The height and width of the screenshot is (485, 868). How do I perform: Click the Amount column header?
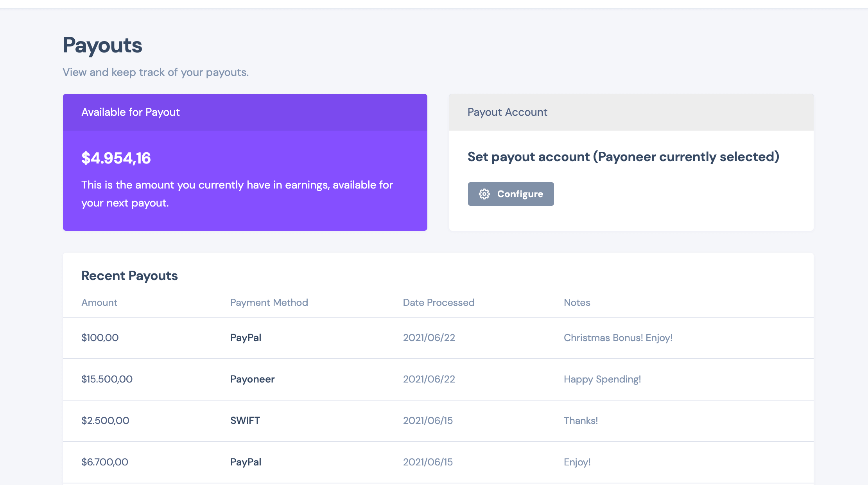(99, 302)
